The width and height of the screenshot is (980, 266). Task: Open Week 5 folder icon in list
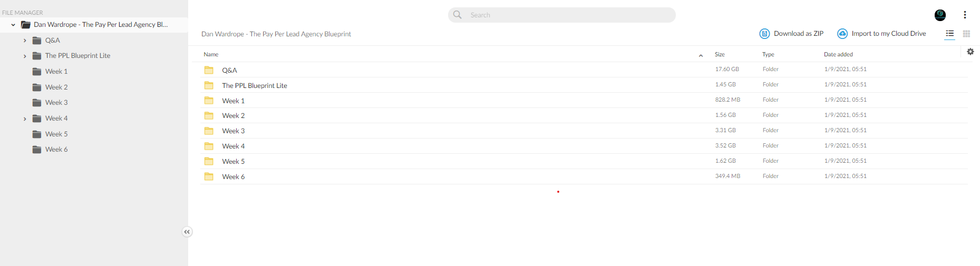209,161
